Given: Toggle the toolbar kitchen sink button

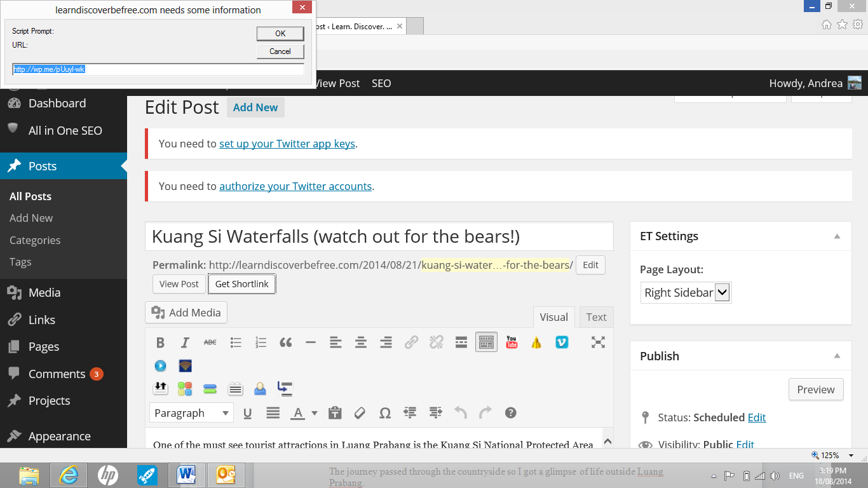Looking at the screenshot, I should pyautogui.click(x=486, y=342).
